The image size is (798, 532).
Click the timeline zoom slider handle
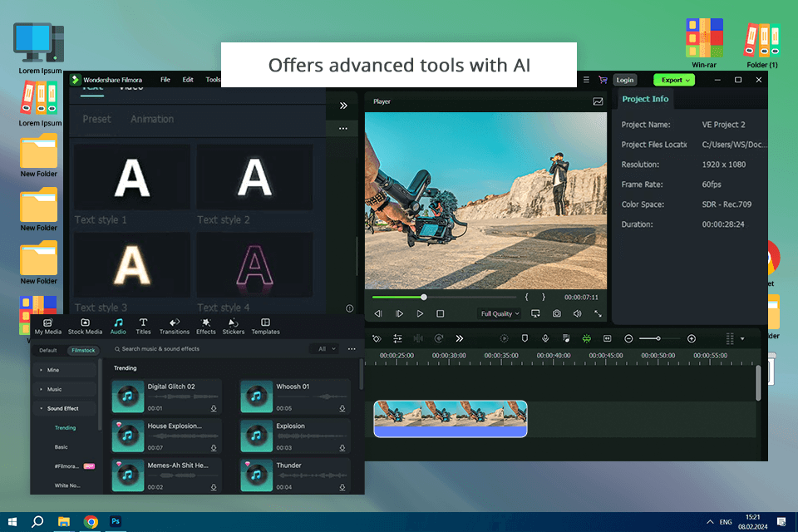pyautogui.click(x=658, y=338)
